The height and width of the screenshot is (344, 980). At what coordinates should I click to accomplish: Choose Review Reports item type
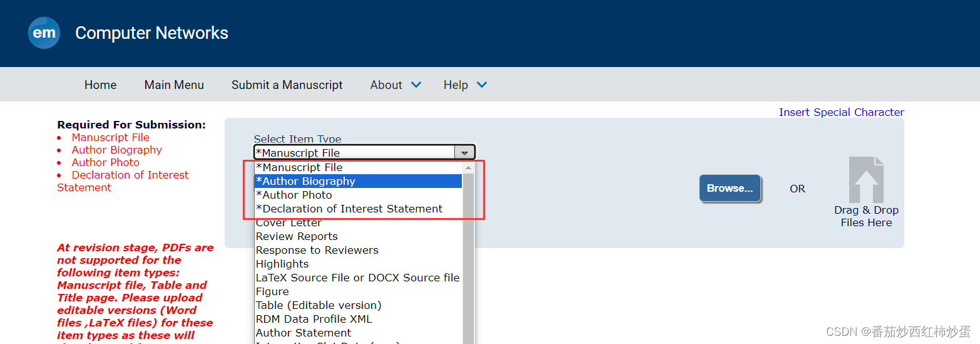pos(358,236)
